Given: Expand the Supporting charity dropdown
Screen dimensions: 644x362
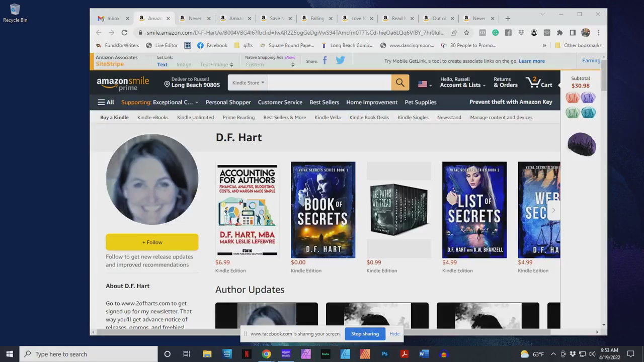Looking at the screenshot, I should coord(159,102).
